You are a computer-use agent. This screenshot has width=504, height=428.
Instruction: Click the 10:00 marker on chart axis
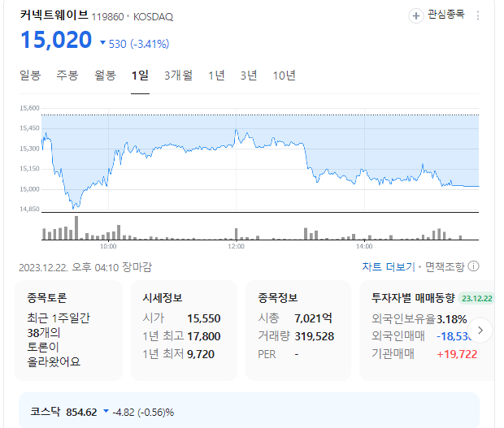[108, 247]
